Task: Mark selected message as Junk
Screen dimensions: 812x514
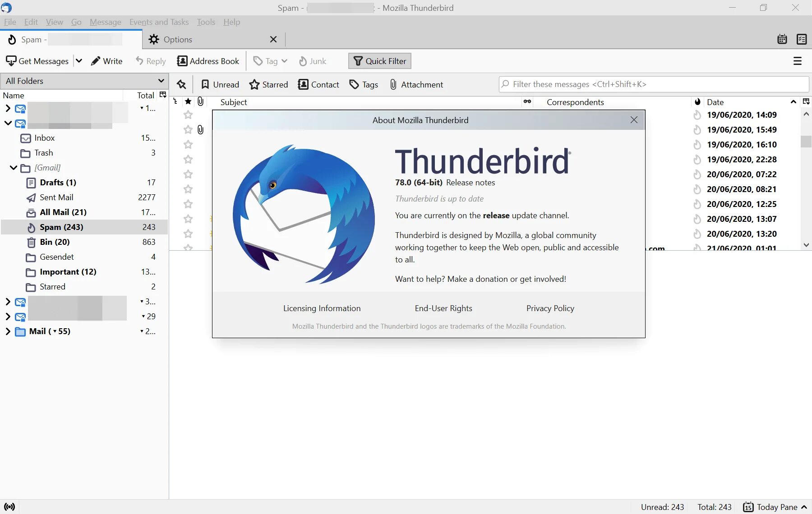Action: [x=312, y=61]
